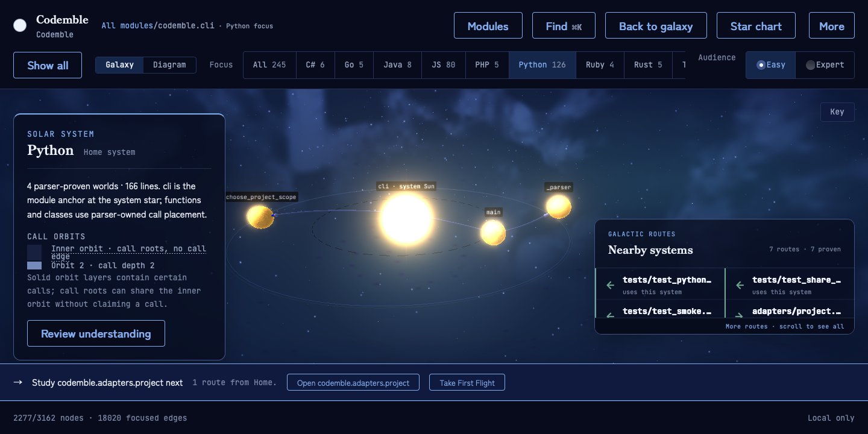Click Take First Flight
This screenshot has height=434, width=868.
click(x=467, y=382)
